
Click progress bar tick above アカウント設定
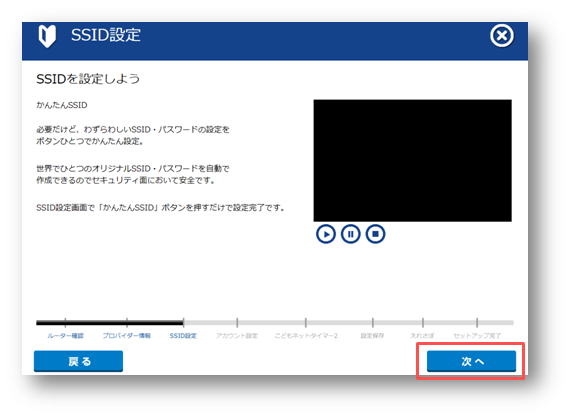[x=237, y=322]
